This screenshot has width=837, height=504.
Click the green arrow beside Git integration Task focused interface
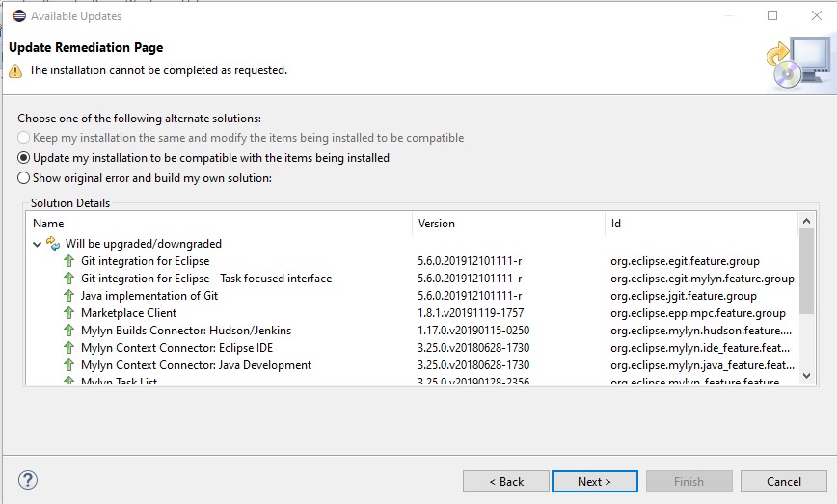68,279
